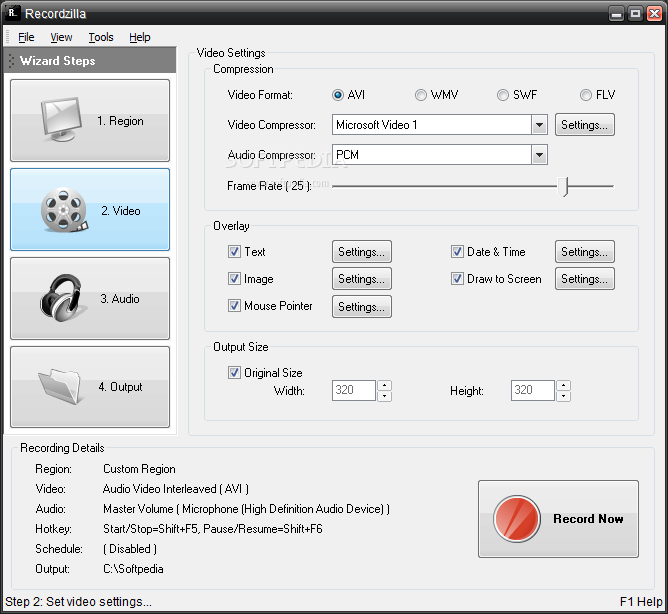Click the Recordzilla title bar app icon
668x614 pixels.
tap(12, 13)
